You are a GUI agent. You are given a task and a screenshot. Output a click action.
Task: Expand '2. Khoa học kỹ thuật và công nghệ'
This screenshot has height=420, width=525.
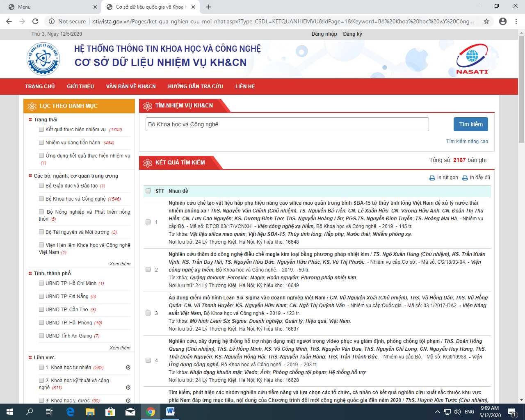128,388
